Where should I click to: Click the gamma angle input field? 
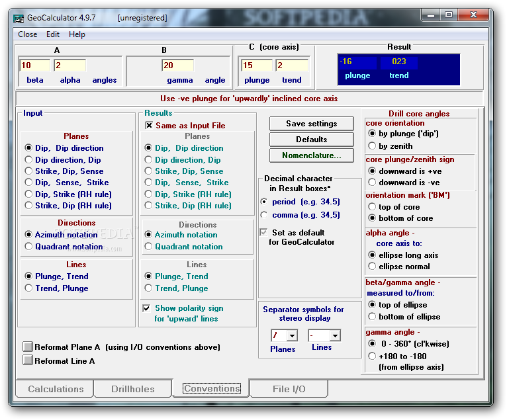coord(178,65)
